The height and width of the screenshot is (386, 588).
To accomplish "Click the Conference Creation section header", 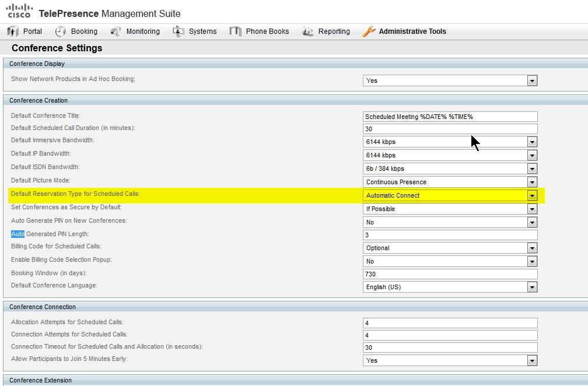I will [x=296, y=100].
